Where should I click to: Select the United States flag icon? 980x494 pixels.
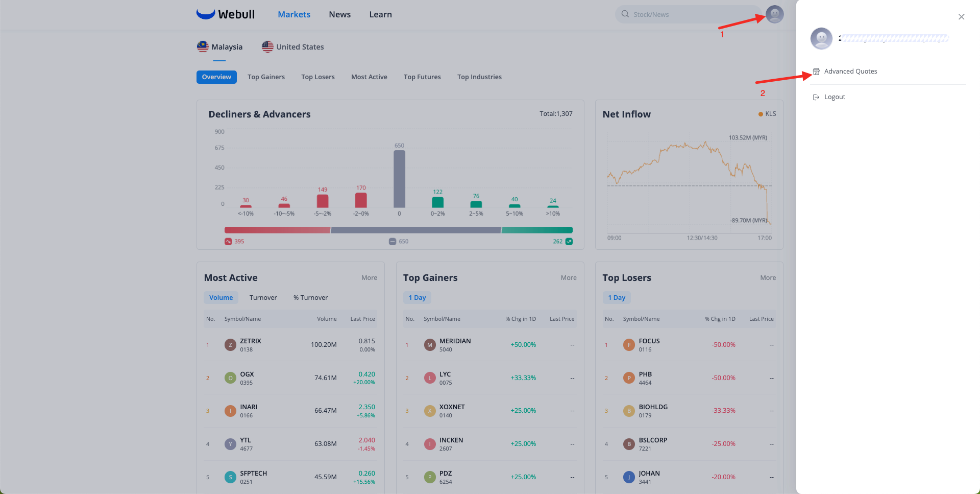267,46
